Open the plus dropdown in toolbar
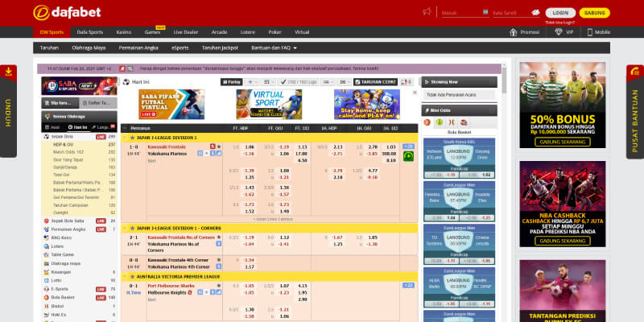 click(252, 82)
